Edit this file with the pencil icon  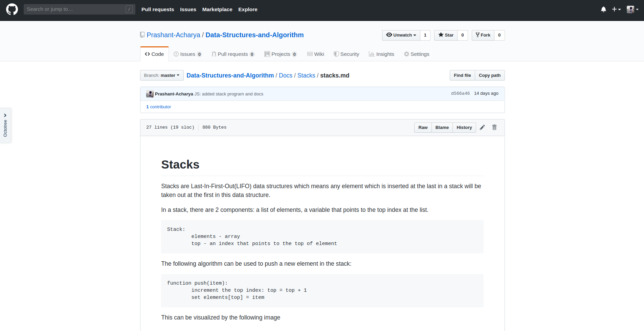[x=482, y=127]
